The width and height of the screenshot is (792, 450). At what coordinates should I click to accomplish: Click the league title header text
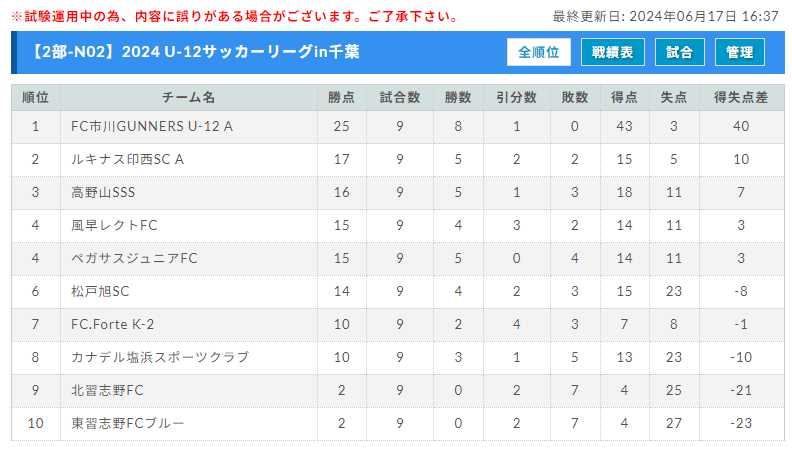click(190, 52)
